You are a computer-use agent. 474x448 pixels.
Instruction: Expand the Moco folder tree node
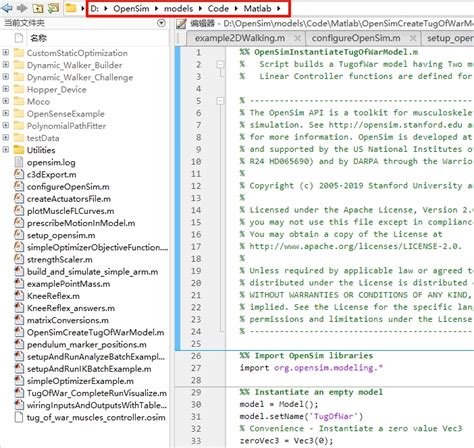tap(6, 101)
